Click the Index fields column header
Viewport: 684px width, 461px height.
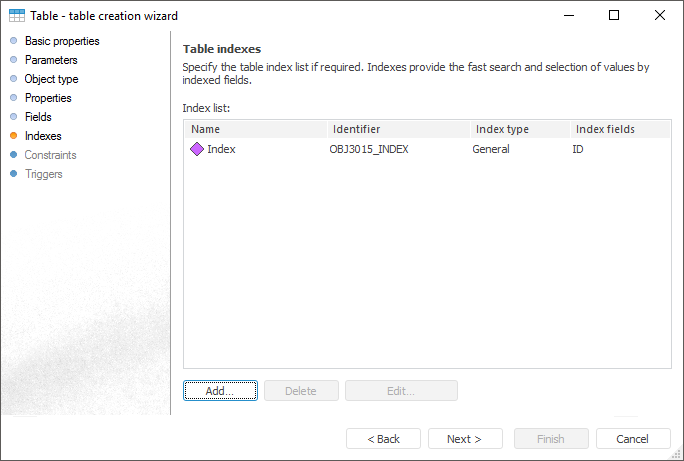pyautogui.click(x=619, y=129)
